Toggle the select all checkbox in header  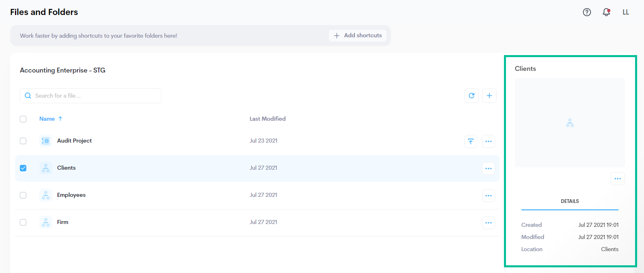23,119
